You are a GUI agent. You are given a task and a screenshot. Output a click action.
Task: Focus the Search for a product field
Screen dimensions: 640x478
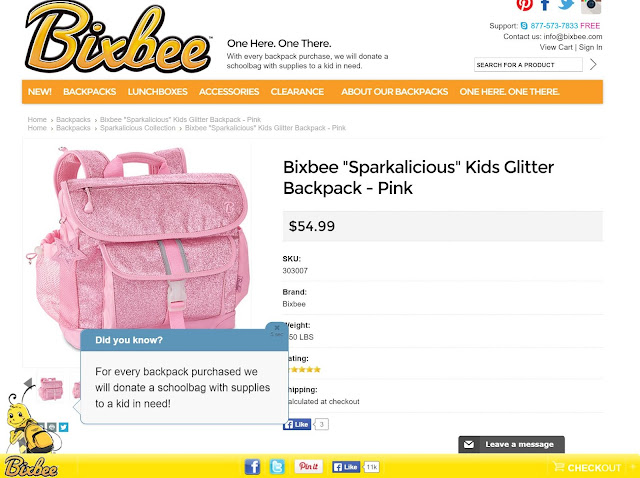click(x=528, y=64)
